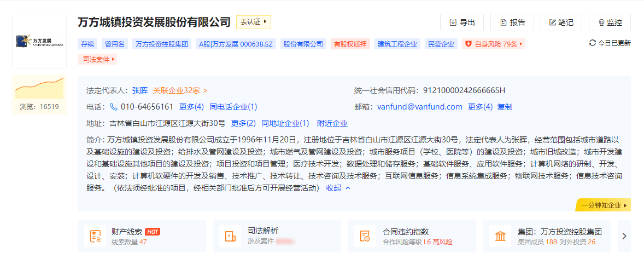The image size is (644, 264).
Task: Expand the 自身风险 79条 tag
Action: point(493,44)
